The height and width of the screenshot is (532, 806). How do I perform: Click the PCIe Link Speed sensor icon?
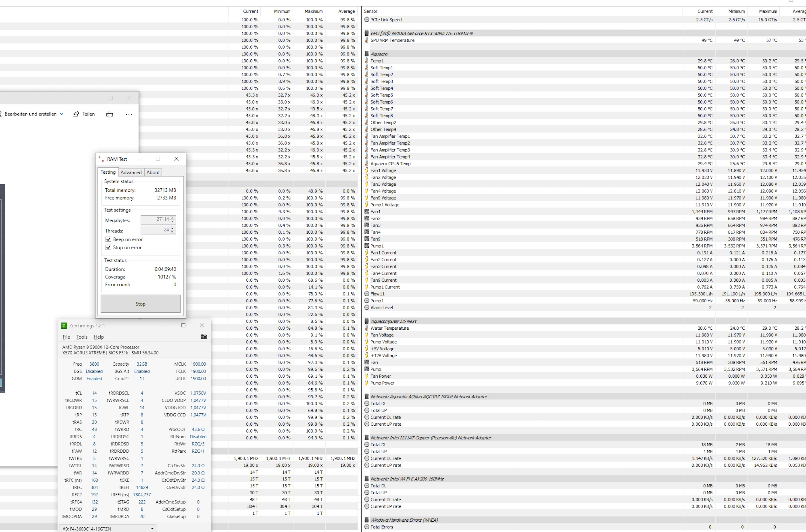click(x=367, y=20)
